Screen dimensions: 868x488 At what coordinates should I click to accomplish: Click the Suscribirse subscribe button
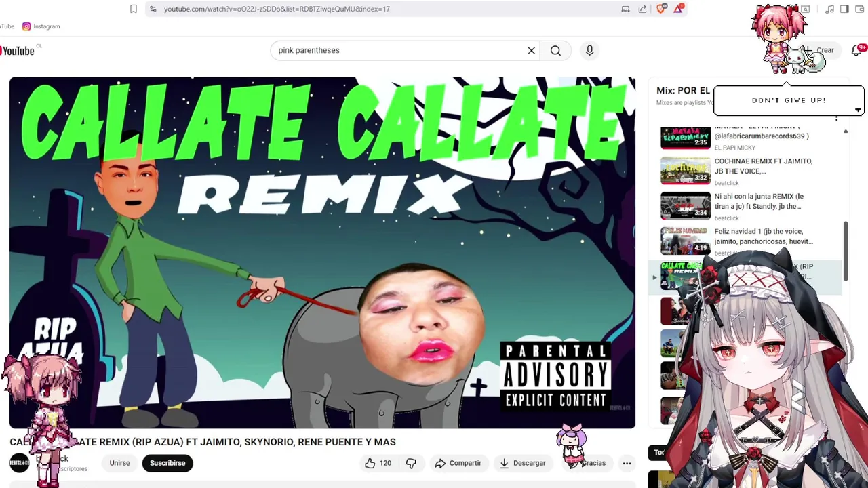(x=167, y=463)
